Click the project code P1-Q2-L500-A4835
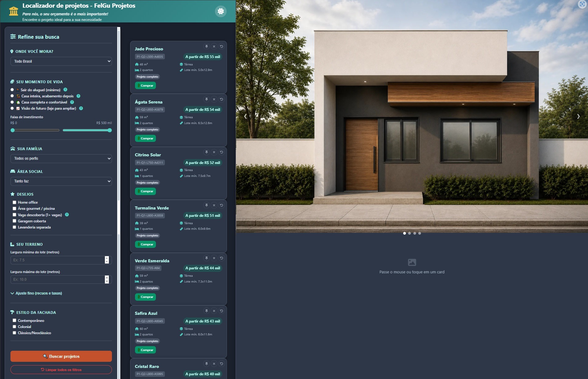 [x=150, y=57]
